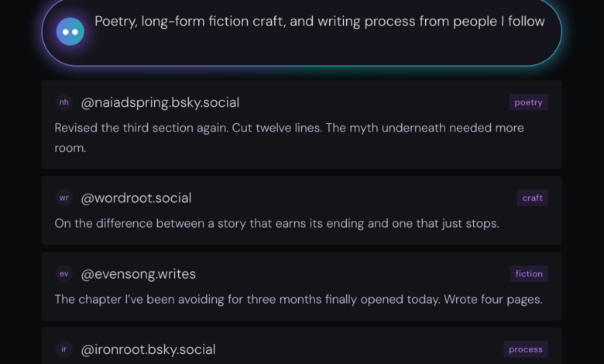Click the feed description prompt field
This screenshot has height=364, width=604.
coord(319,22)
